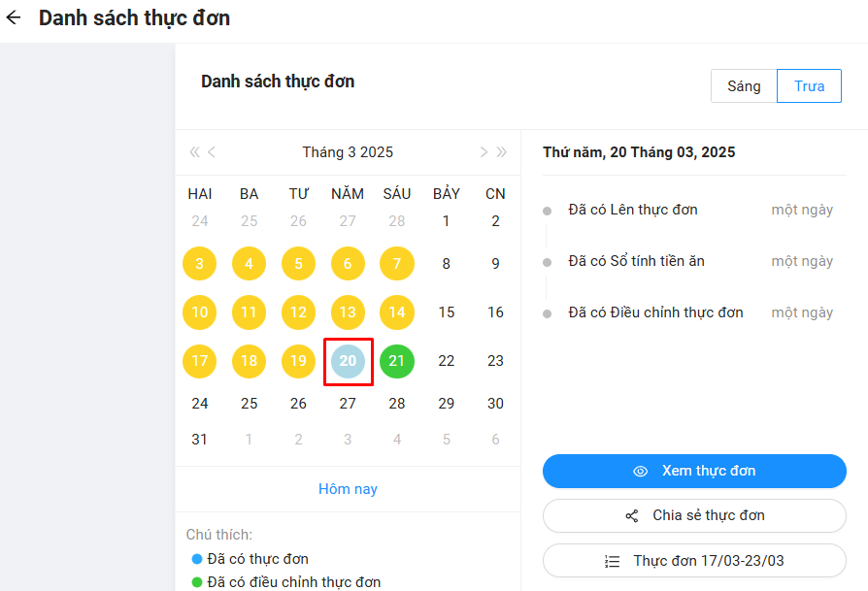Pick March 3 on the calendar

pos(200,264)
